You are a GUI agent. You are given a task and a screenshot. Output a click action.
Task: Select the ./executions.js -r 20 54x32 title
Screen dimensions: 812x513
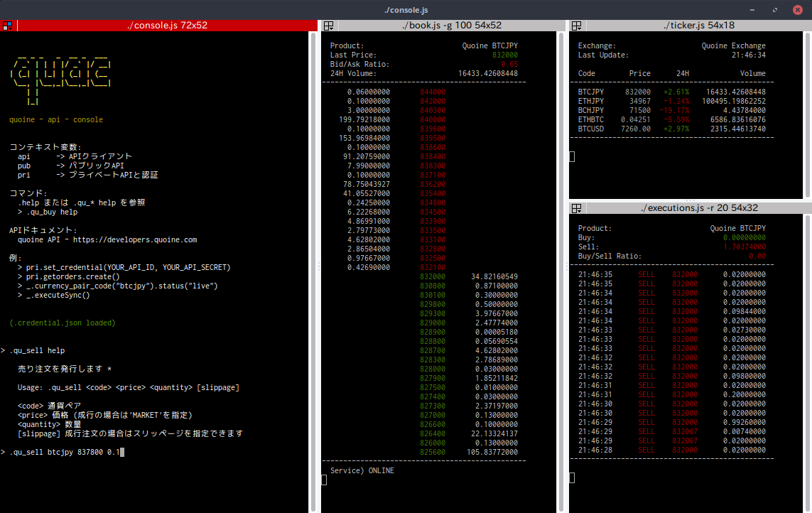[x=699, y=207]
